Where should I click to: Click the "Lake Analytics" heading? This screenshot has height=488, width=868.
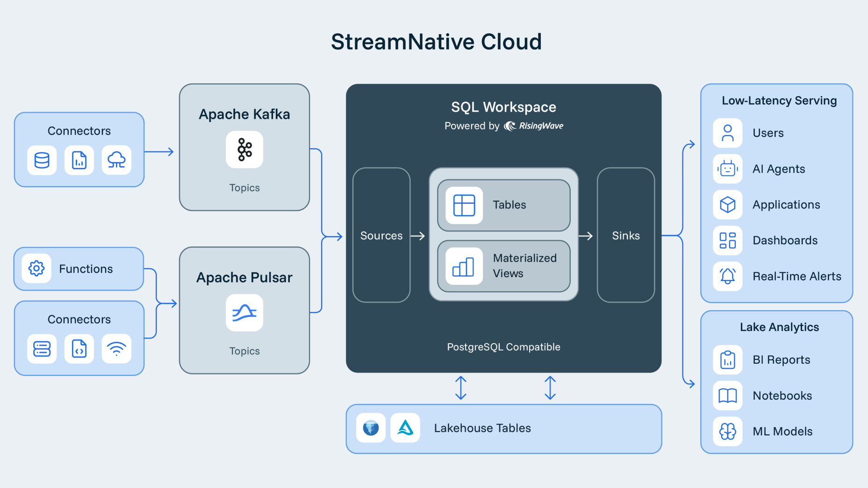[x=779, y=327]
